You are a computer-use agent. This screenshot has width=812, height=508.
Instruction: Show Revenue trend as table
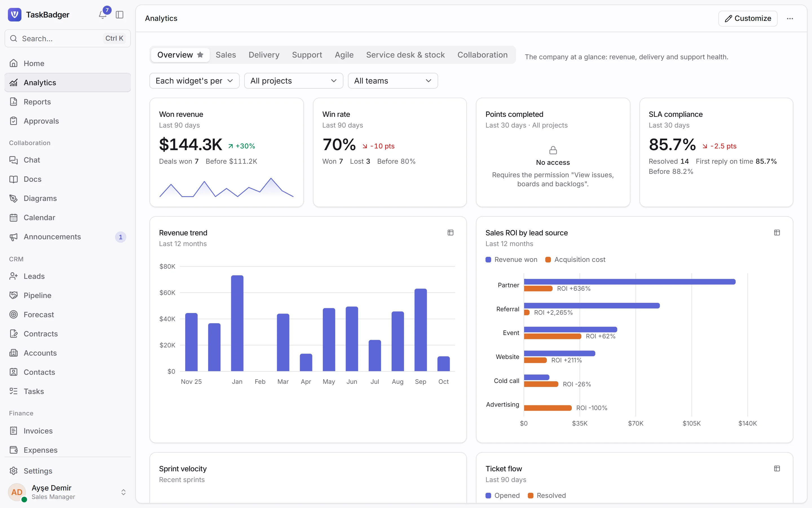click(x=450, y=233)
